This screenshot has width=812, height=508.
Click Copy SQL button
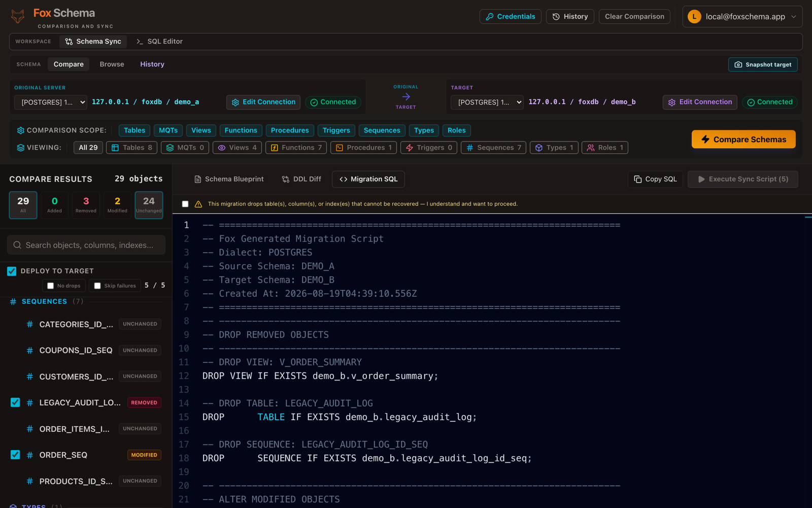click(655, 179)
